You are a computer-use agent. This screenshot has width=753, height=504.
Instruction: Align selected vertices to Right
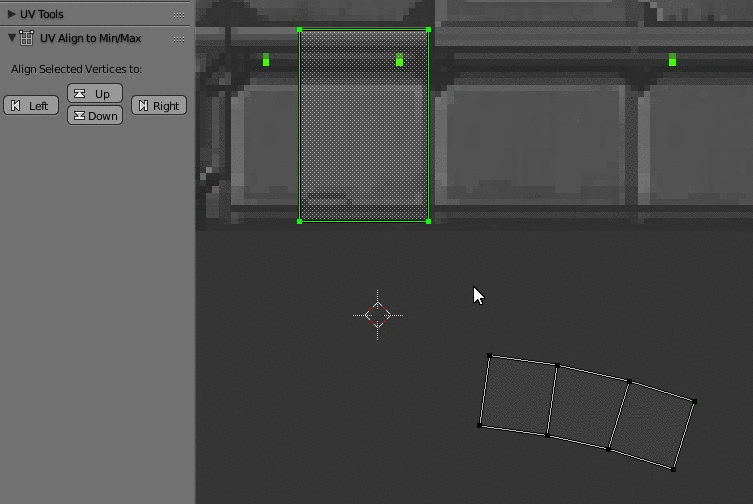tap(159, 106)
